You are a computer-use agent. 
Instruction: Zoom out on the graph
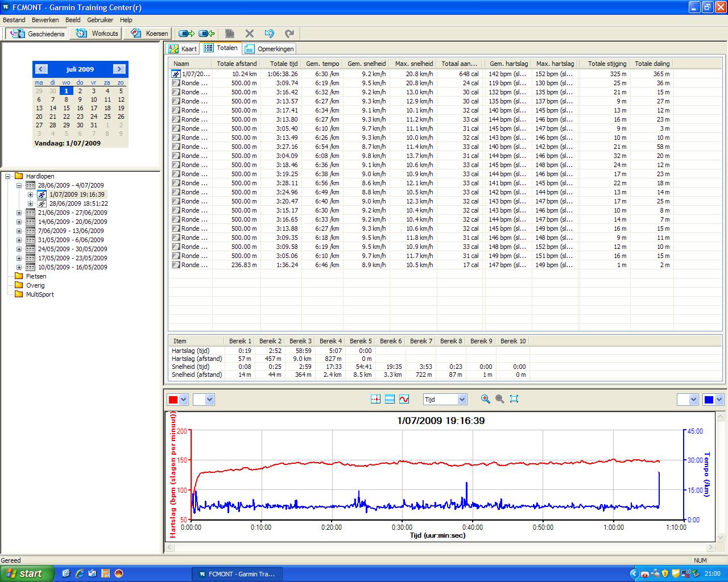tap(499, 399)
